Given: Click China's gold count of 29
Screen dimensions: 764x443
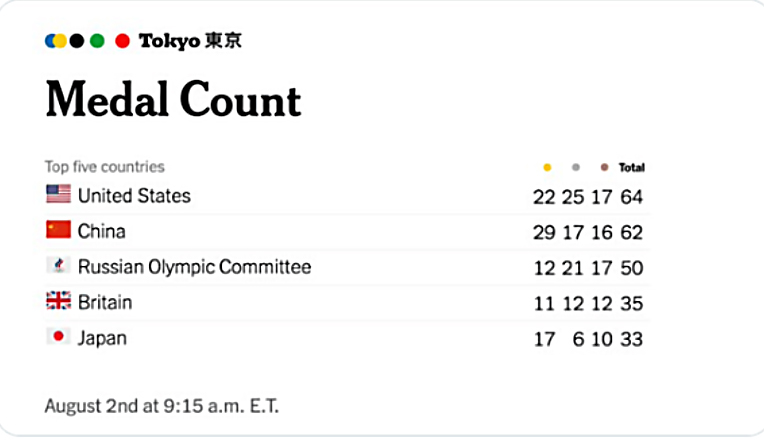Looking at the screenshot, I should click(544, 233).
